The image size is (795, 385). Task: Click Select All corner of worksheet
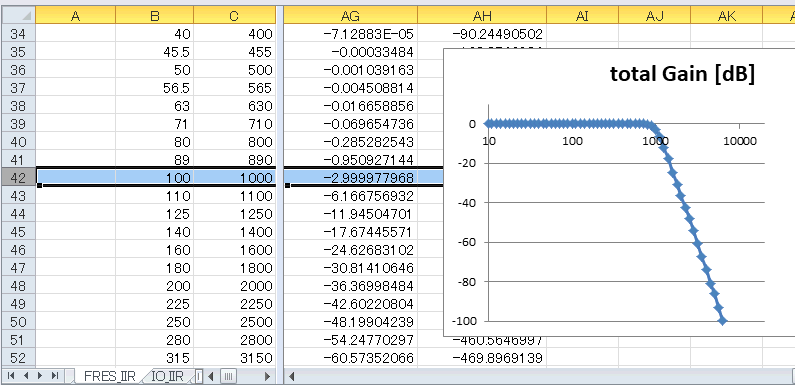click(x=19, y=15)
